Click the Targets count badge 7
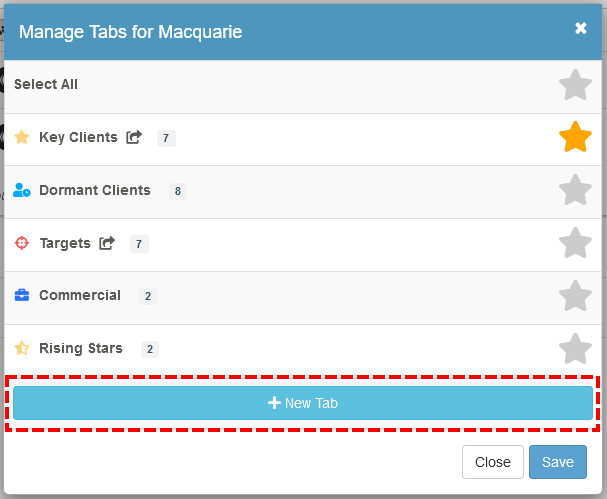 [x=139, y=244]
